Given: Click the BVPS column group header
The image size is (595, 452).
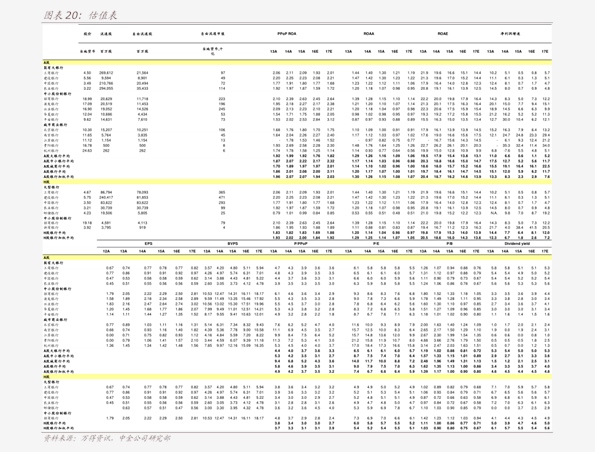Looking at the screenshot, I should (233, 244).
